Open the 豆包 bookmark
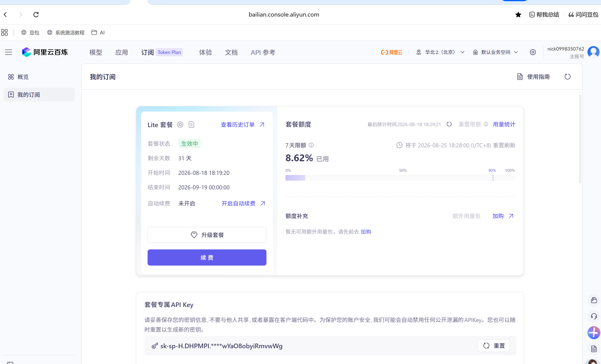The image size is (601, 364). (x=30, y=32)
